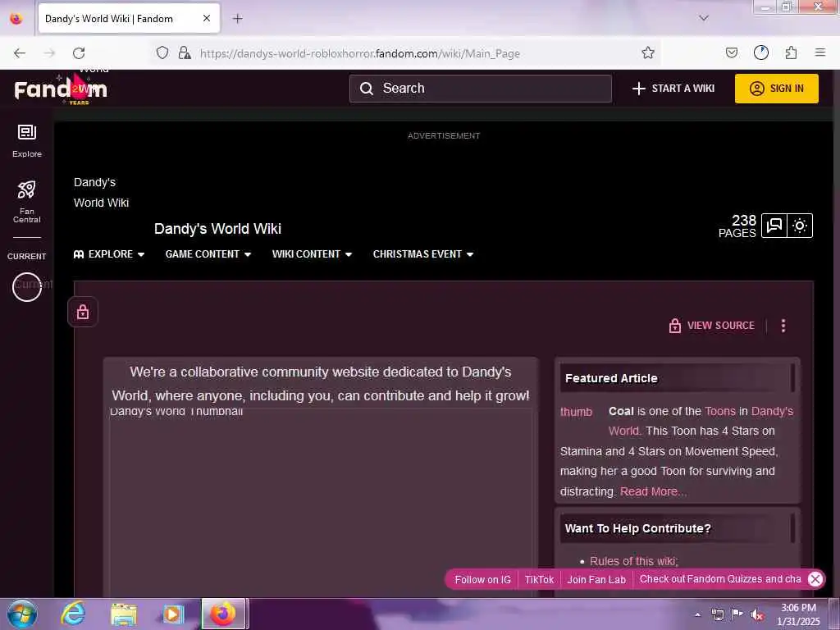Click Read More link about Coal
Image resolution: width=840 pixels, height=630 pixels.
point(653,492)
